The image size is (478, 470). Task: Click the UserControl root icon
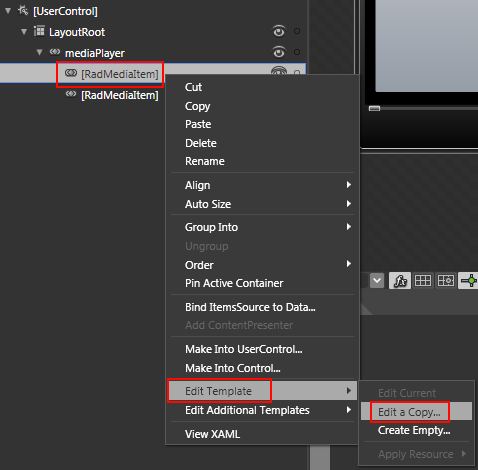click(23, 11)
